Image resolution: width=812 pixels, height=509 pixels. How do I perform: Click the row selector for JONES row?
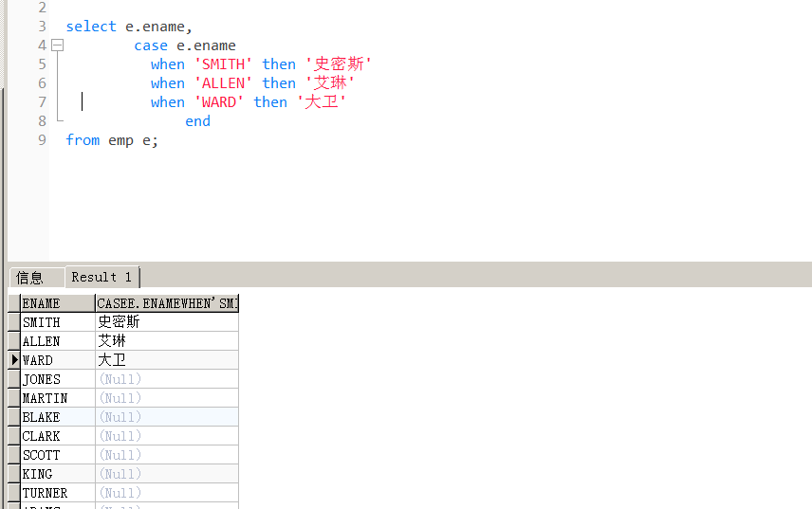point(14,379)
